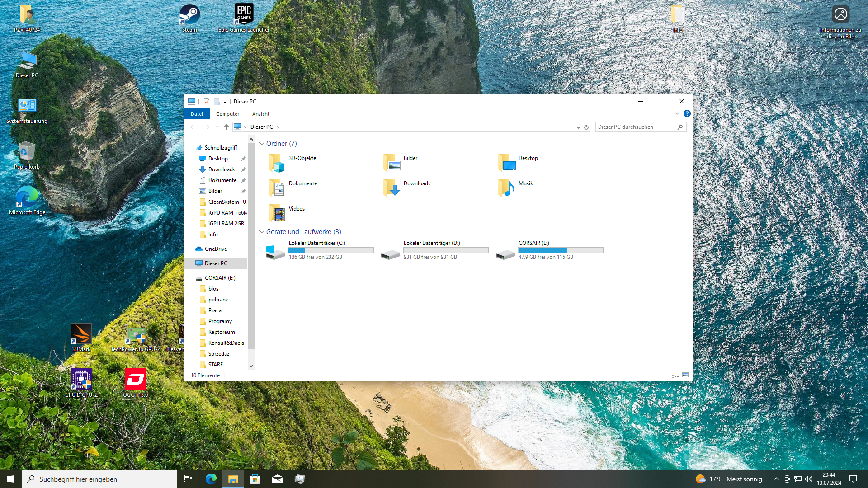Open the weather widget showing 17°C

tap(729, 479)
